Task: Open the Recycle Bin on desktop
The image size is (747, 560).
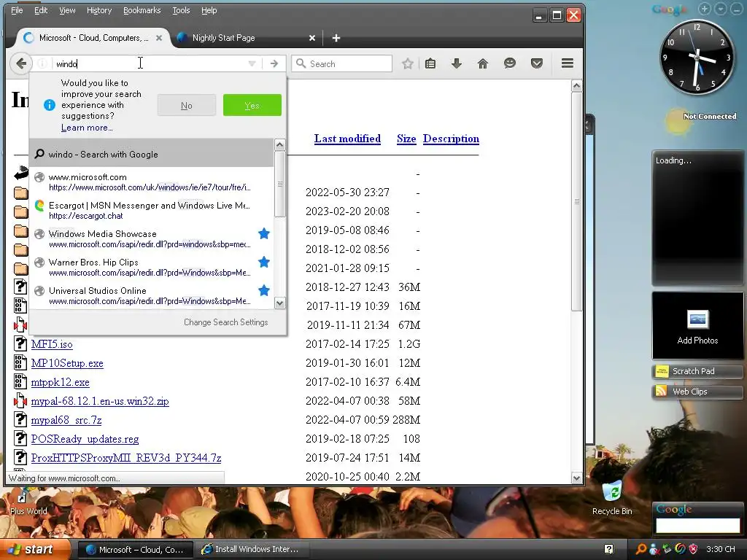Action: coord(612,498)
